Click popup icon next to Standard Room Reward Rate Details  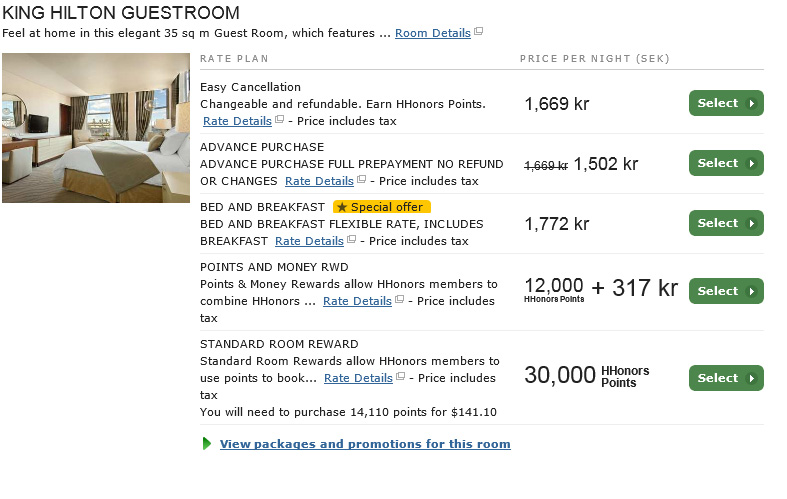click(x=400, y=378)
